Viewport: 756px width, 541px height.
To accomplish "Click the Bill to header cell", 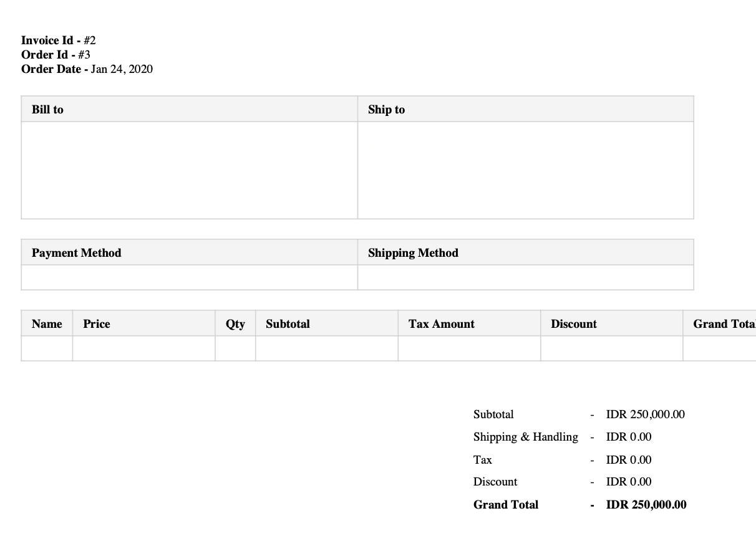I will [x=190, y=109].
